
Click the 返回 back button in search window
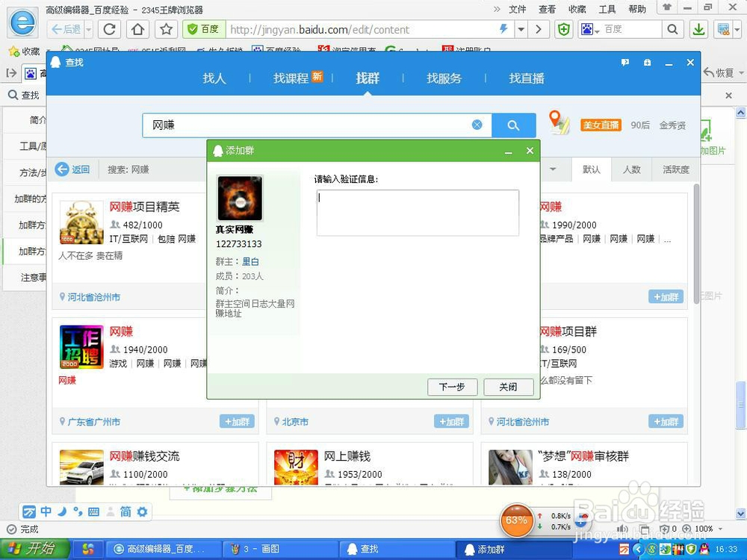click(x=72, y=169)
